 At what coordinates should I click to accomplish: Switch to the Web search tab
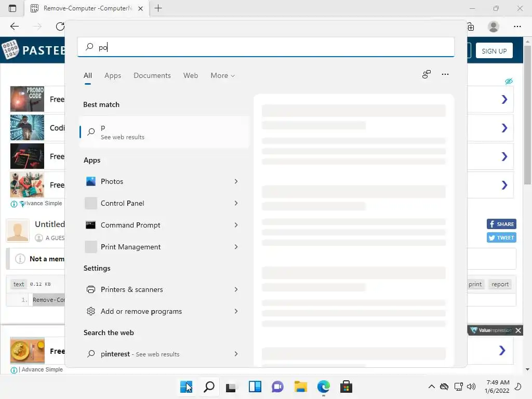(x=191, y=75)
